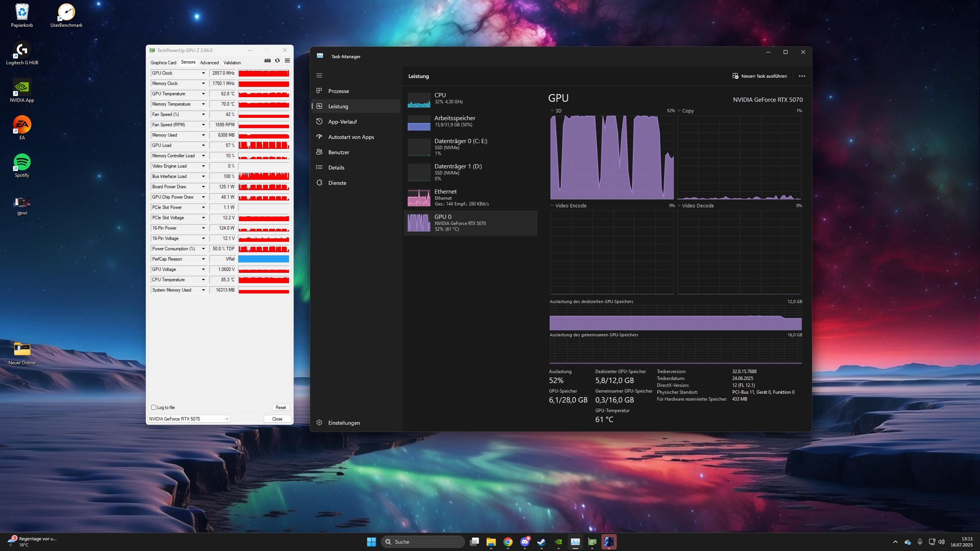This screenshot has height=551, width=980.
Task: Enable the Log to file checkbox
Action: point(154,407)
